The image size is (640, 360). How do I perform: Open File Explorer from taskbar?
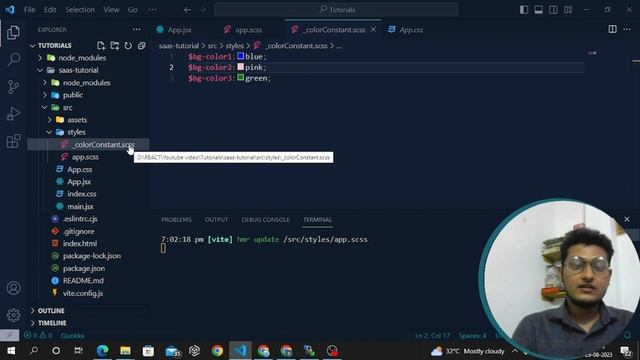click(125, 351)
